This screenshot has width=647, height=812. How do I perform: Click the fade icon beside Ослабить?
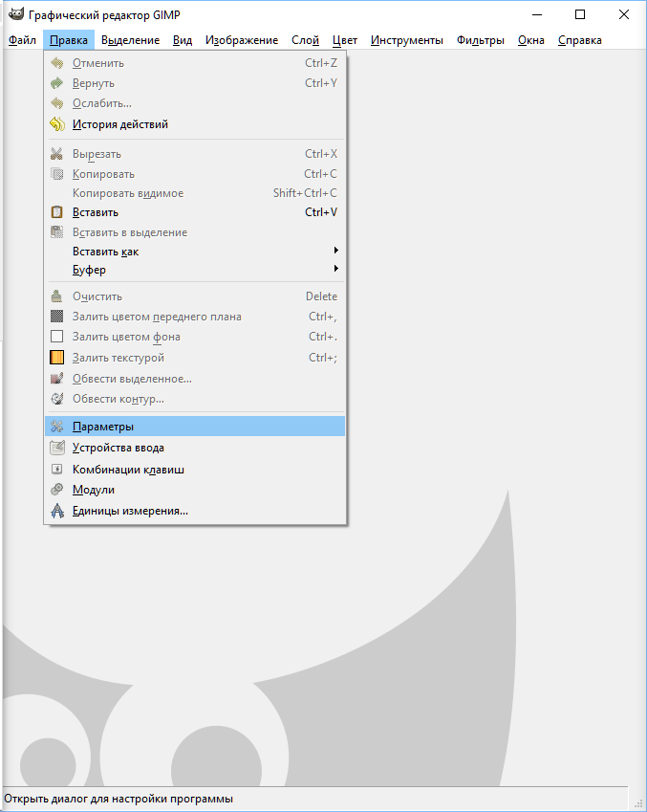pyautogui.click(x=57, y=103)
